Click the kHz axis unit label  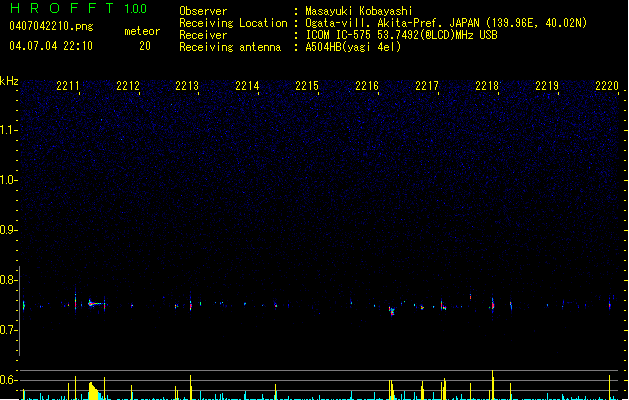click(9, 81)
